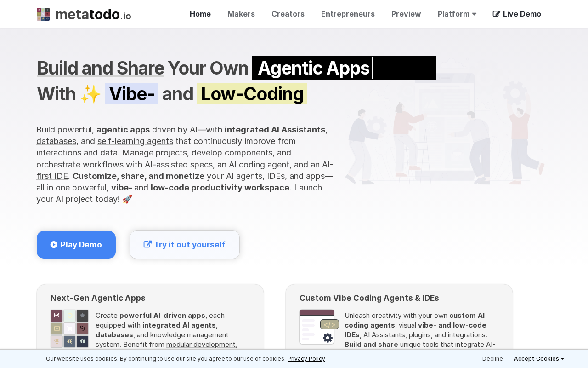Screen dimensions: 588x368
Task: Select the Entrepreneurs navigation item
Action: 348,14
